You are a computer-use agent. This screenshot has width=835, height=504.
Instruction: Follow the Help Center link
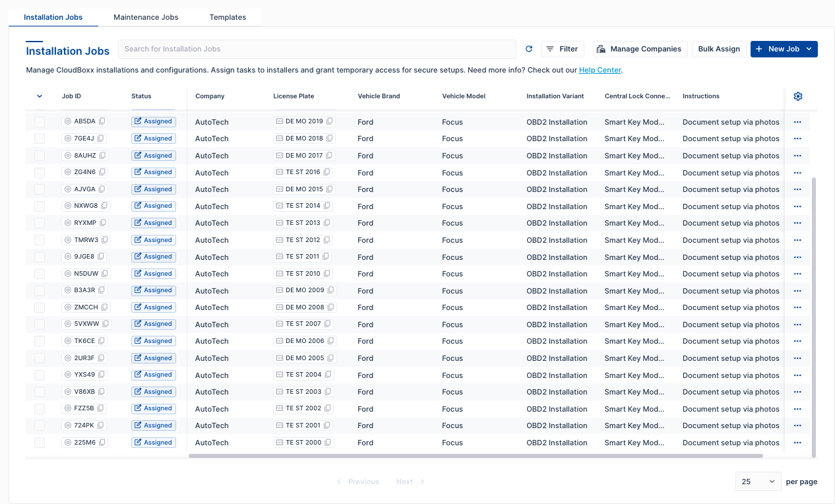600,70
